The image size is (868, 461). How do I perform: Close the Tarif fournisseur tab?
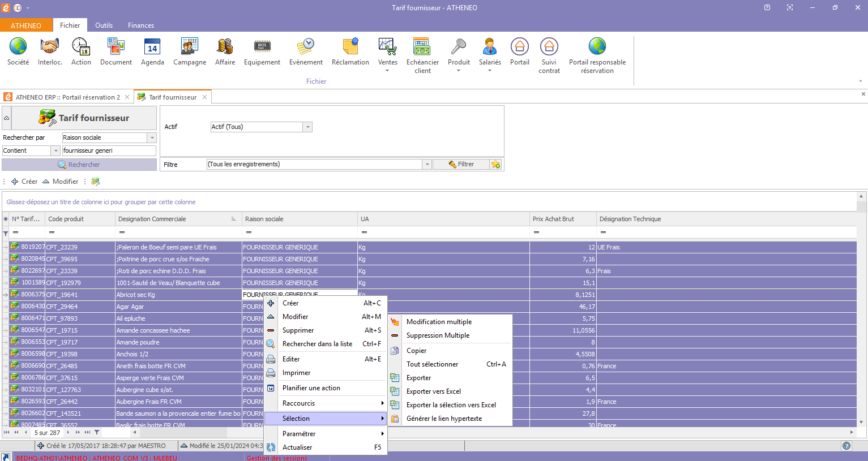coord(205,97)
